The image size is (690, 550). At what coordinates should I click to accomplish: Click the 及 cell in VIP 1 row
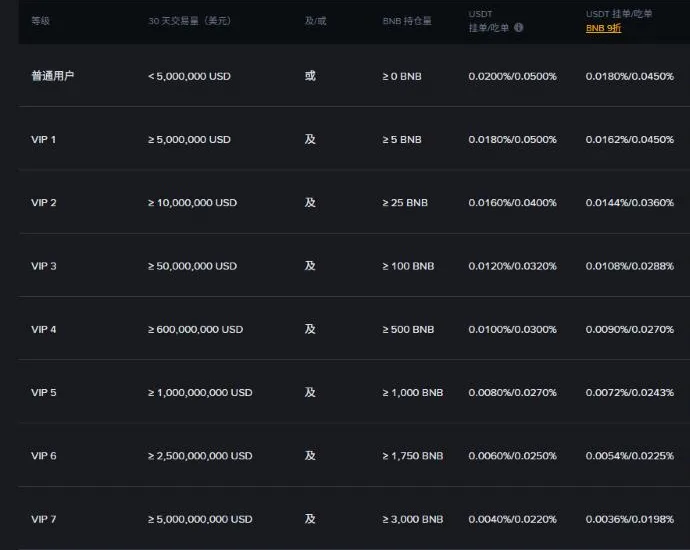[310, 139]
